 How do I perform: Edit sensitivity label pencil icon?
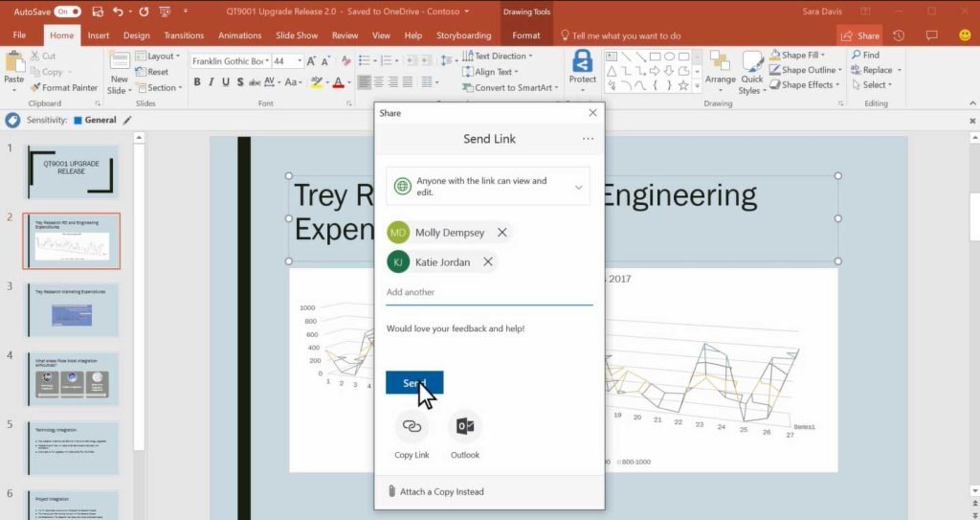click(127, 120)
